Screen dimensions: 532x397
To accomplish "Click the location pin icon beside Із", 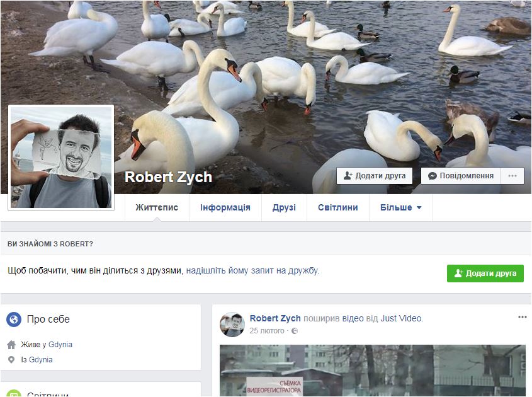I will coord(11,360).
